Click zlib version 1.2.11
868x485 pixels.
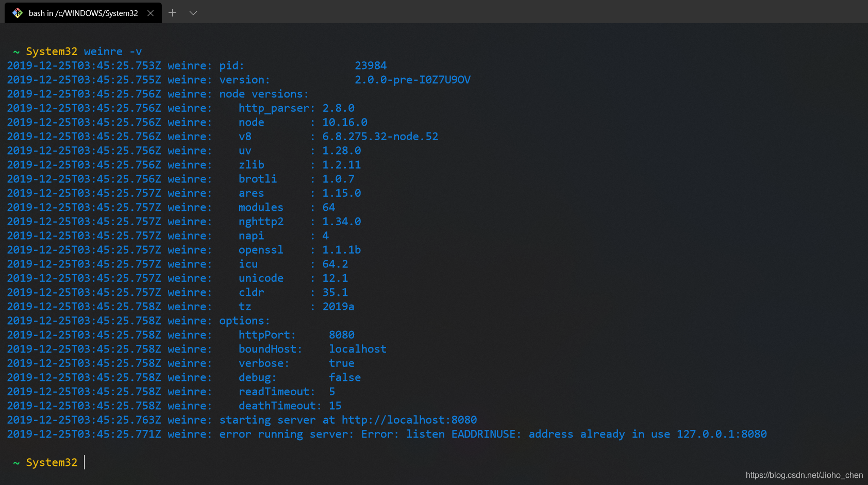click(x=342, y=165)
